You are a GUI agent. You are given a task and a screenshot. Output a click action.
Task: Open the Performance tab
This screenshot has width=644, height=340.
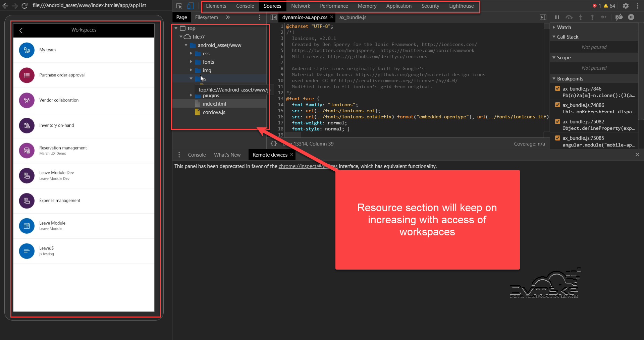tap(334, 6)
